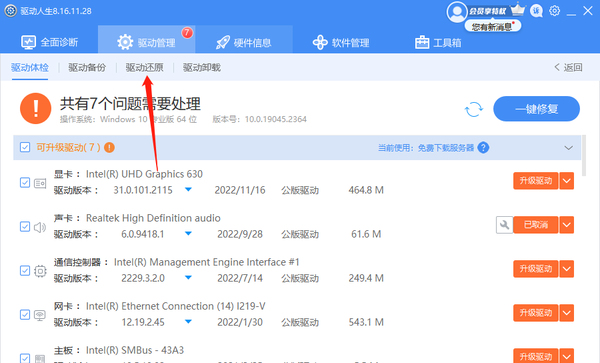Toggle the 可升级驱动 select-all checkbox
This screenshot has width=600, height=363.
pos(25,147)
